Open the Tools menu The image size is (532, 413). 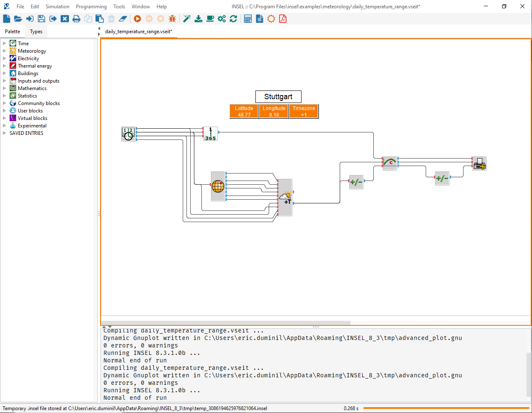click(119, 6)
